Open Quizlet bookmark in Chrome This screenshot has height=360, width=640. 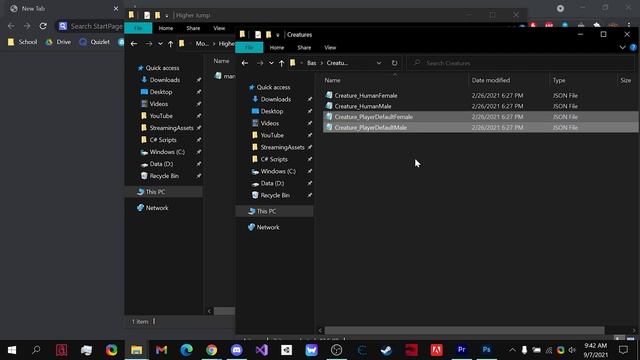[x=95, y=42]
